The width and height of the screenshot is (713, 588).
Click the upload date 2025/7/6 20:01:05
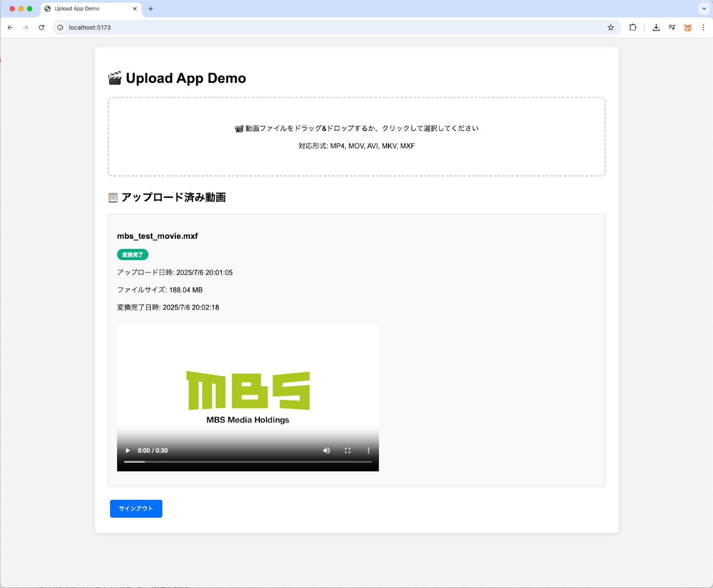(x=205, y=273)
